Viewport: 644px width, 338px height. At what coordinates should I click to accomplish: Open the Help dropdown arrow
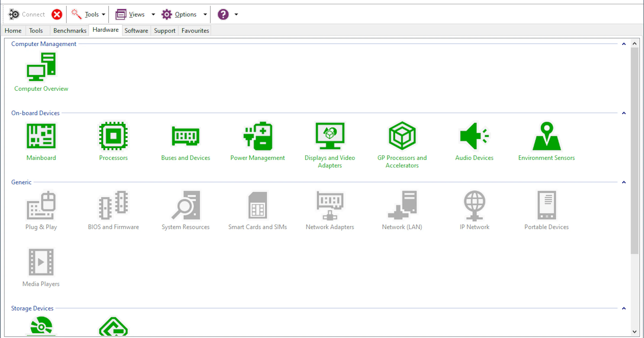point(236,14)
